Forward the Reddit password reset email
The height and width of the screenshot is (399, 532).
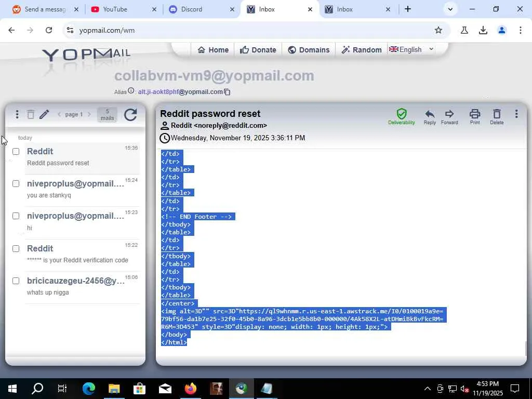click(449, 117)
